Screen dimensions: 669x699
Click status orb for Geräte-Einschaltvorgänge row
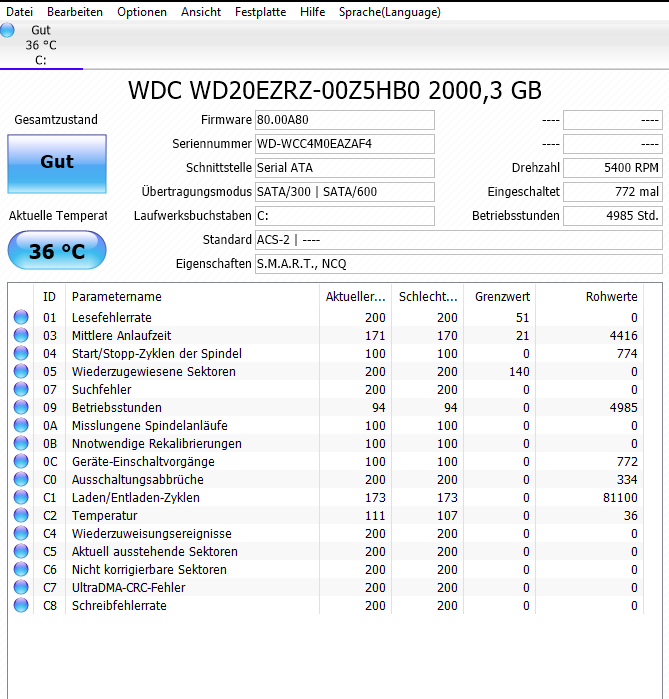(x=21, y=461)
